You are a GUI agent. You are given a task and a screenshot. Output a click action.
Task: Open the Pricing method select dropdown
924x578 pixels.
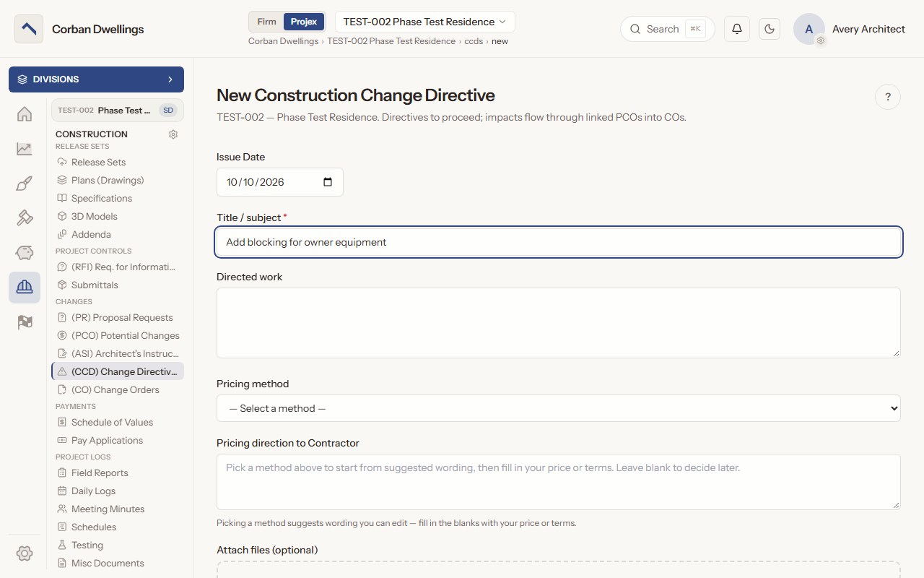point(559,408)
